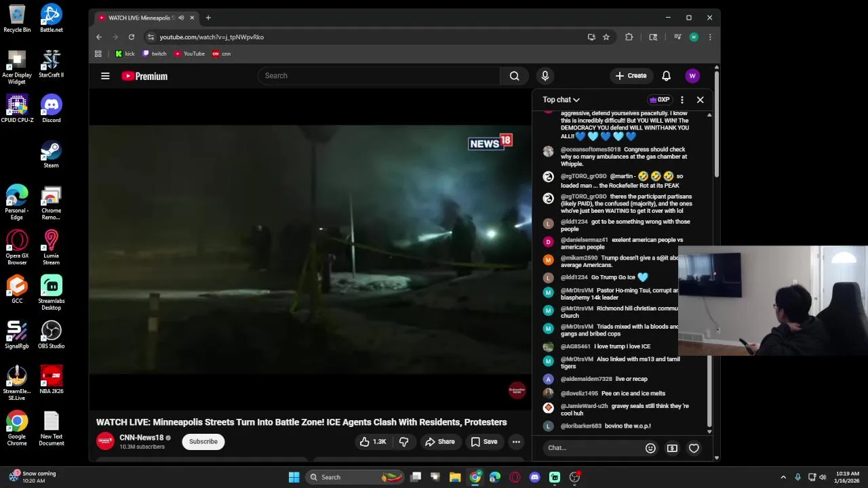868x488 pixels.
Task: Open the video watermark subscribe icon
Action: coord(517,390)
